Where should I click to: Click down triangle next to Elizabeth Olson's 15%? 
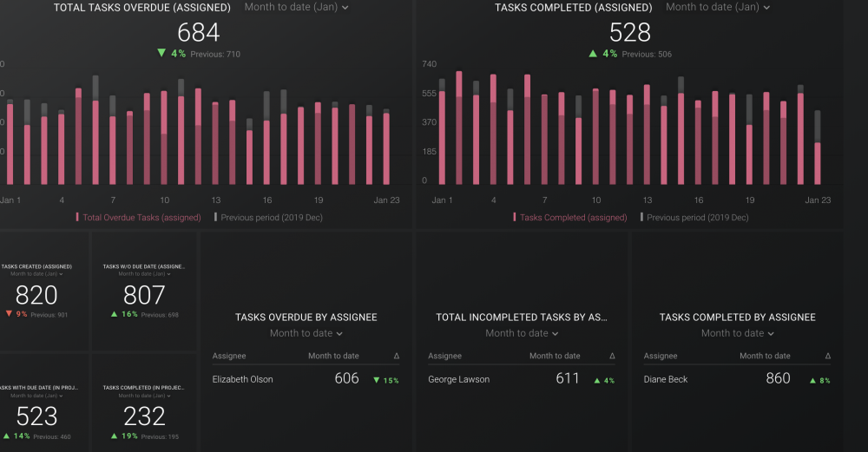coord(376,380)
